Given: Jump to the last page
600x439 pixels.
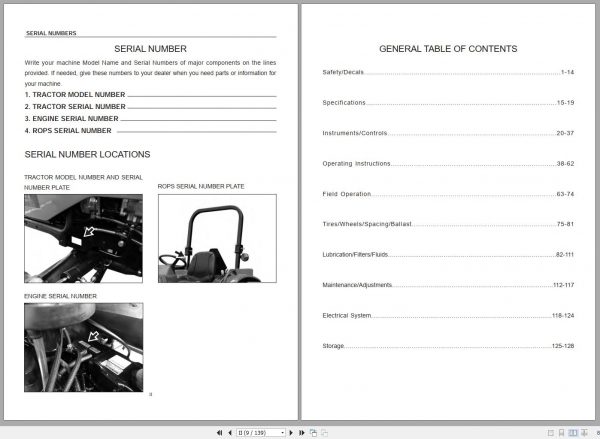Looking at the screenshot, I should [302, 432].
